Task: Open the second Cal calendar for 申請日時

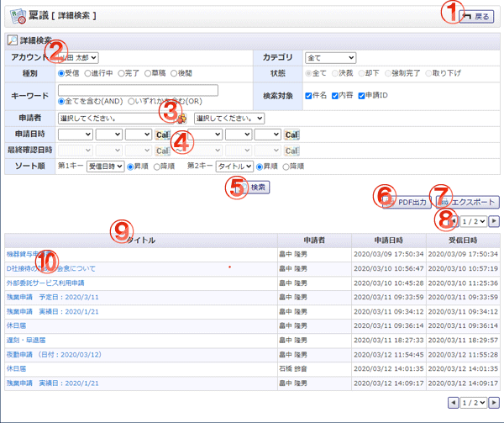Action: (x=291, y=135)
